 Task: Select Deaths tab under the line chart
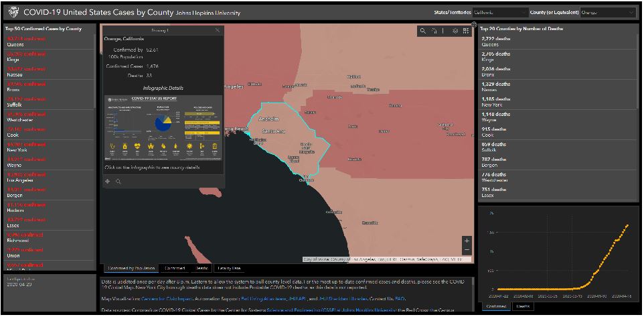click(x=522, y=306)
